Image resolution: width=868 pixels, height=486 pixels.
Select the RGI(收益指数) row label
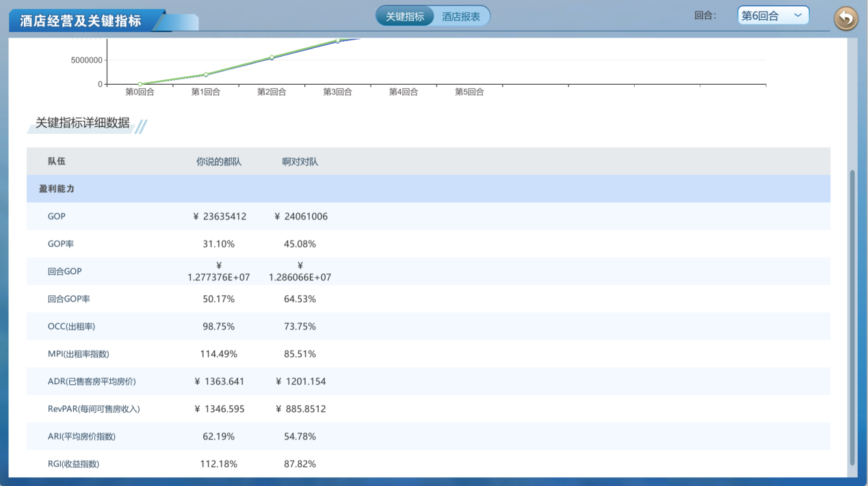pos(74,464)
